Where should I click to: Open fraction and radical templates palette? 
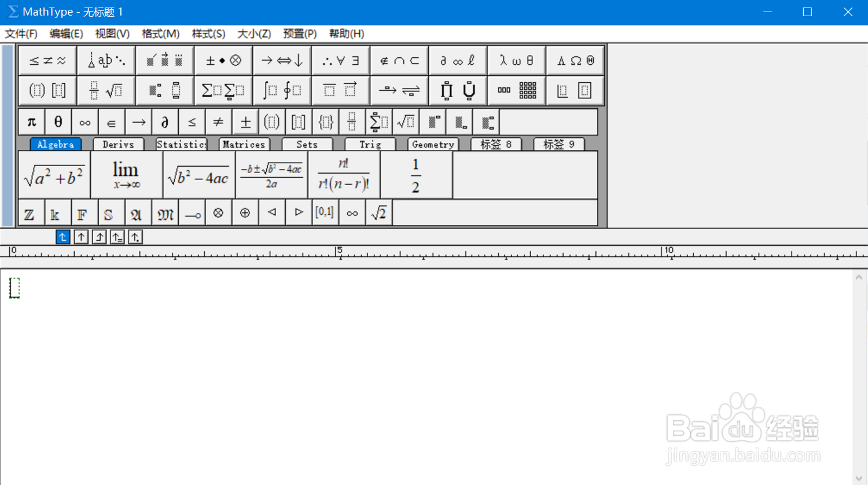click(106, 90)
